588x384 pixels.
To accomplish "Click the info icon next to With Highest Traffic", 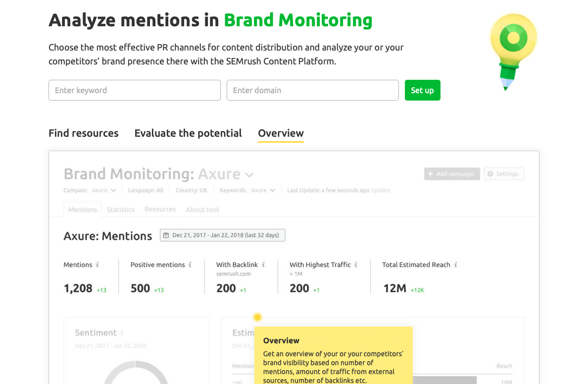I will tap(356, 265).
